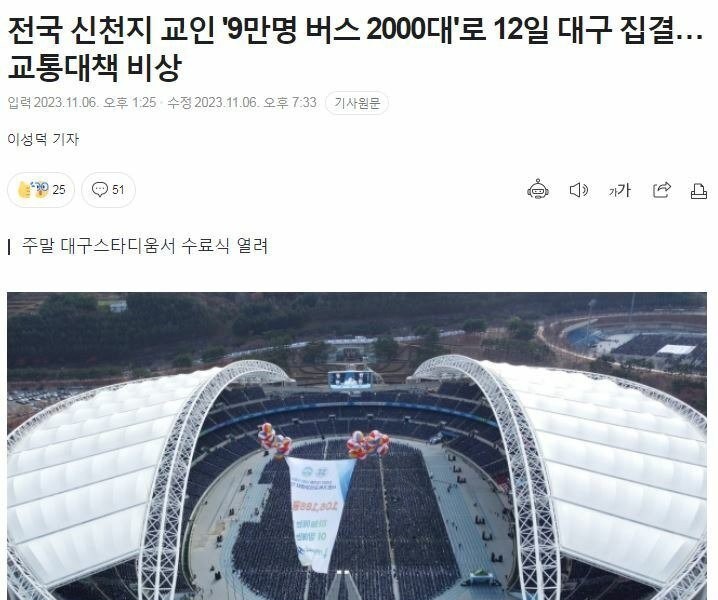The height and width of the screenshot is (600, 718).
Task: Click the reporter name 이성덕 기자
Action: (x=43, y=139)
